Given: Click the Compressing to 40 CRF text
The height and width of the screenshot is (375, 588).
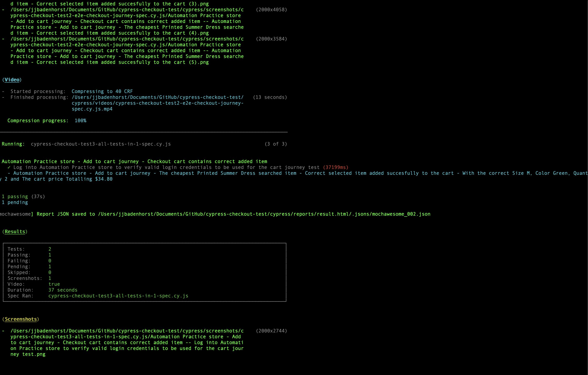Looking at the screenshot, I should (x=102, y=91).
